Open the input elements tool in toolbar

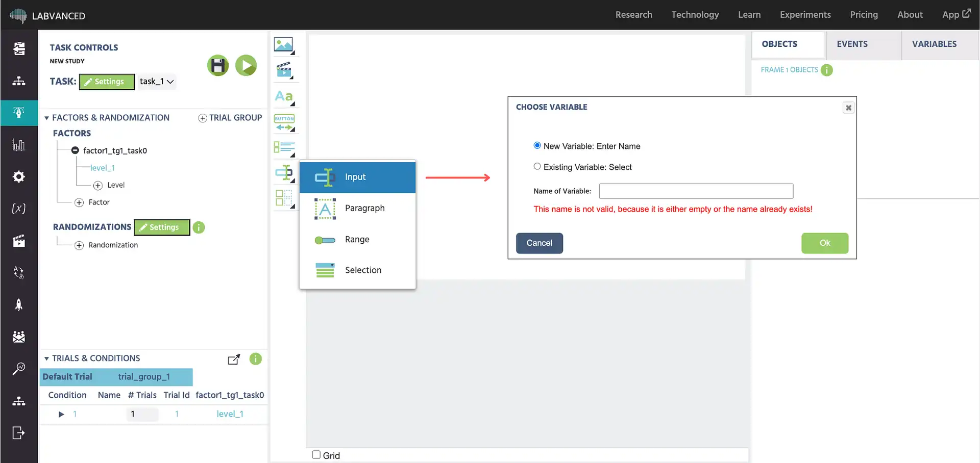284,173
